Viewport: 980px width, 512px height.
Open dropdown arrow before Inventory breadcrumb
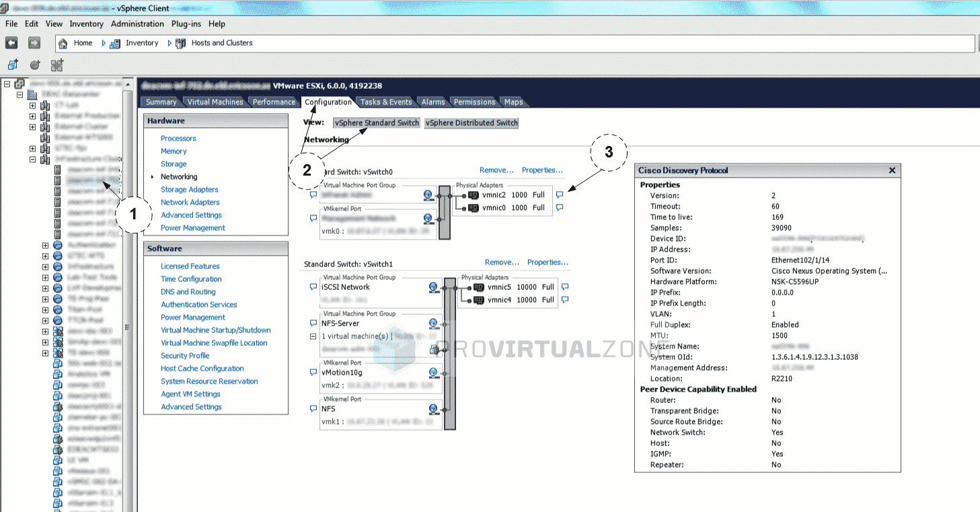104,43
